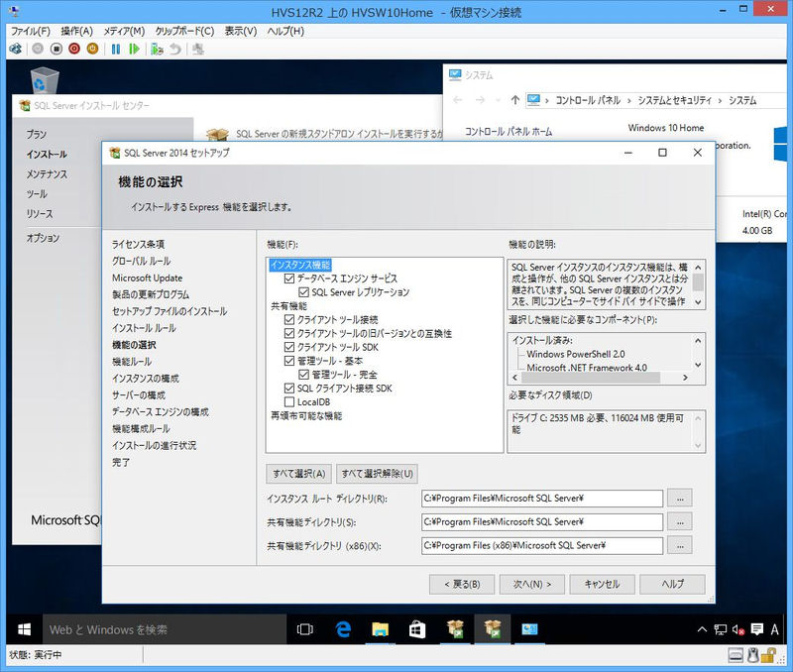Open File Explorer from the taskbar
Viewport: 793px width, 672px height.
tap(380, 629)
